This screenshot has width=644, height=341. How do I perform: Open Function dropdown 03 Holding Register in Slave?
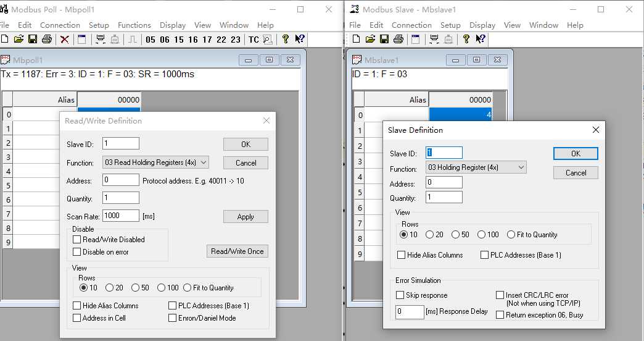point(476,167)
